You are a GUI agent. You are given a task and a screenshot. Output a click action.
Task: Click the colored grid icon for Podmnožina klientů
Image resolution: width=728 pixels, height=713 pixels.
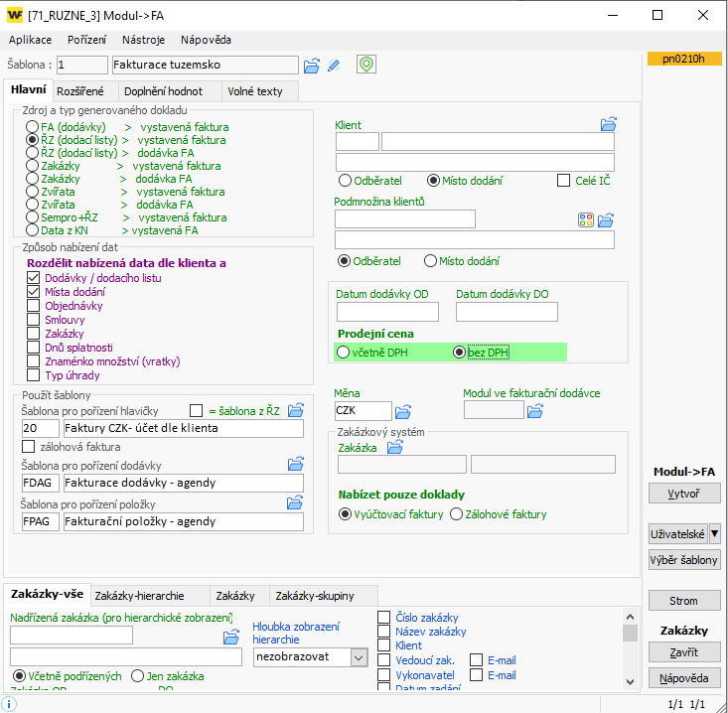click(586, 220)
